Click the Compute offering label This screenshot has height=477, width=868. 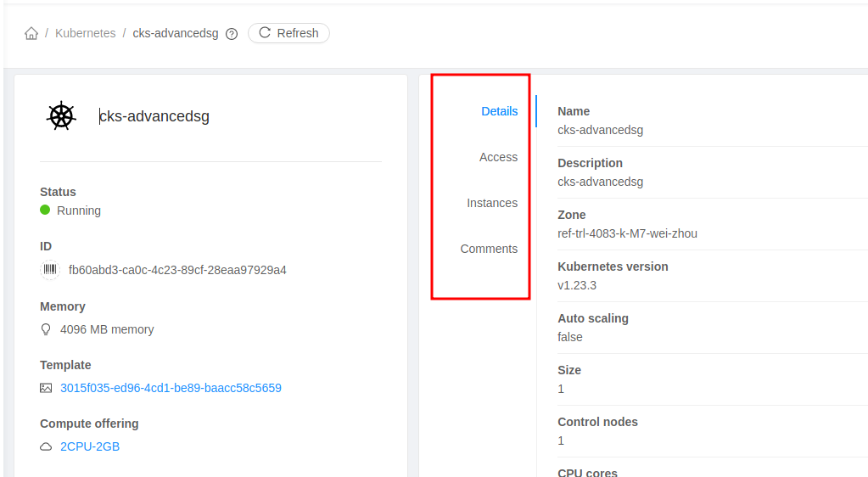point(89,424)
